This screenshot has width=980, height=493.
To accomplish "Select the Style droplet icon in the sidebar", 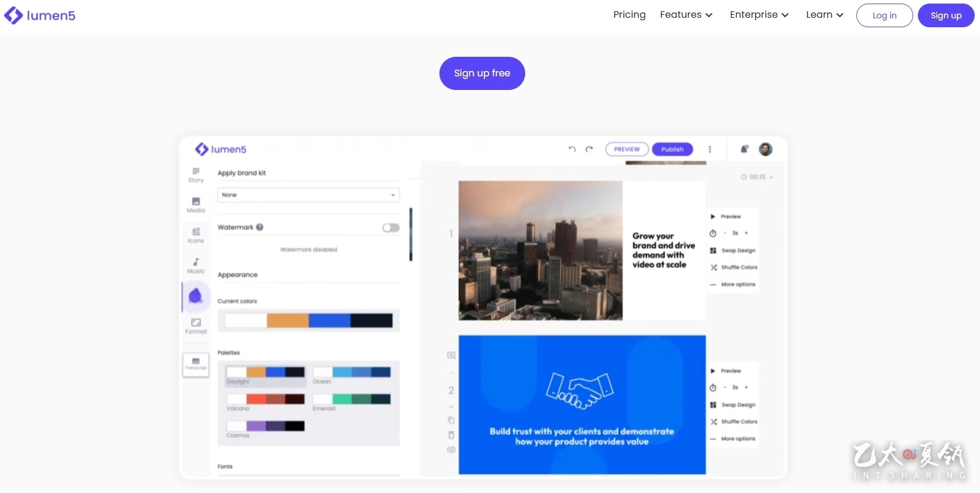I will [195, 296].
